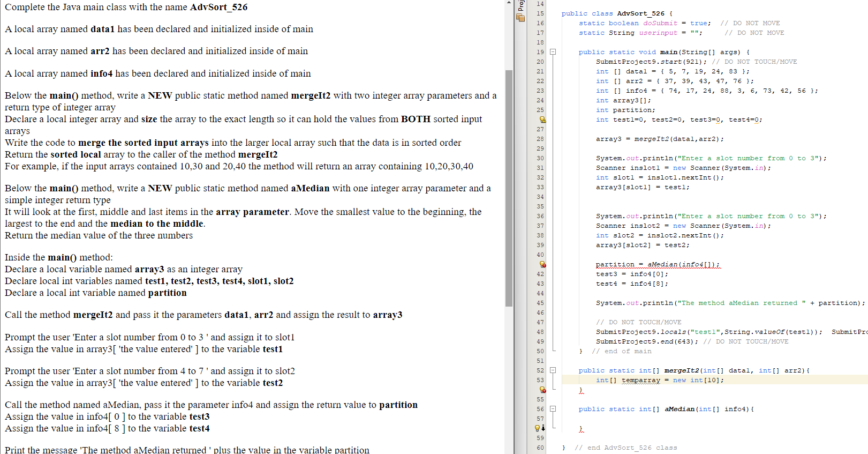
Task: Click 'aMedian' in its method signature
Action: pos(680,409)
